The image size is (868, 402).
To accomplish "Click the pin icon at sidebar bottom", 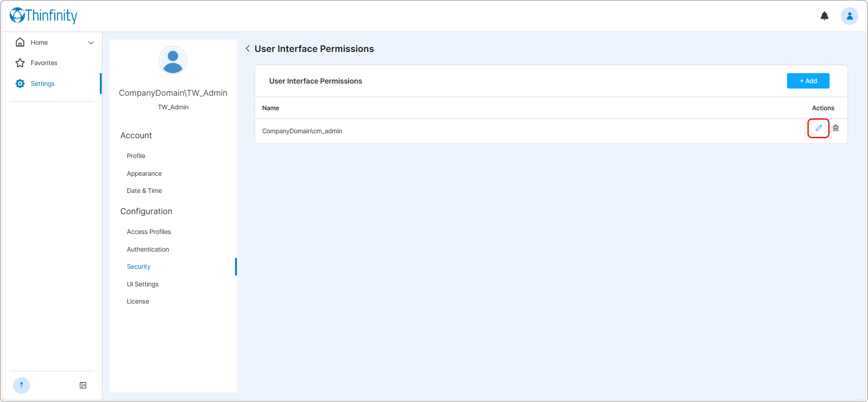I will [x=21, y=385].
